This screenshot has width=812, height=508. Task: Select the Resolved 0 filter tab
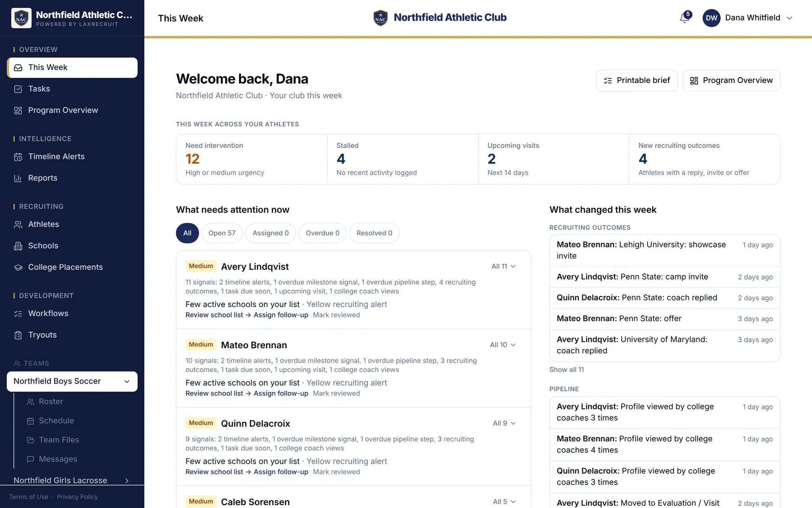click(x=374, y=233)
